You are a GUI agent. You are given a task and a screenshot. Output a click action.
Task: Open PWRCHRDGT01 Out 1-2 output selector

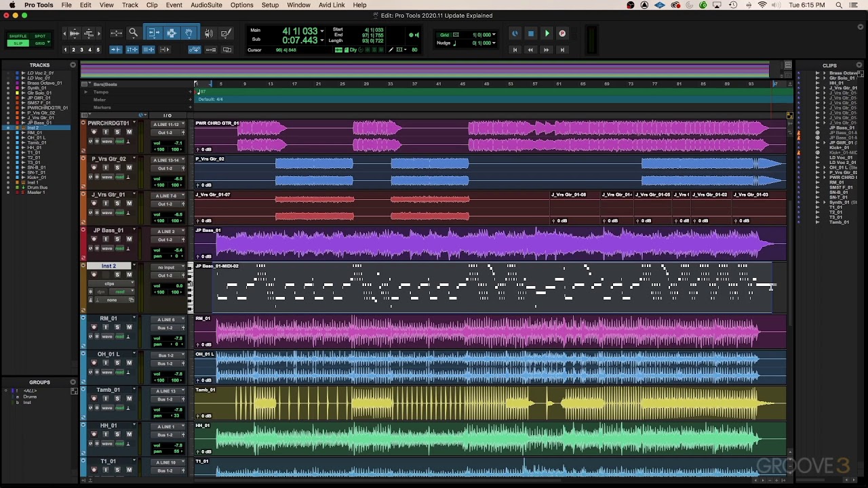tap(165, 133)
